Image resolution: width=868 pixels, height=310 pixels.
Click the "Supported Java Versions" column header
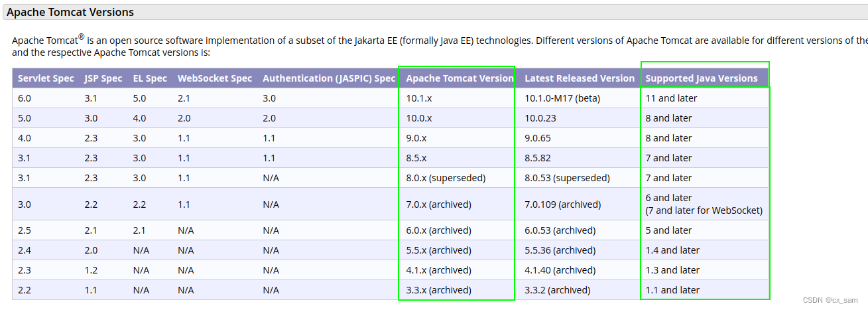coord(702,78)
